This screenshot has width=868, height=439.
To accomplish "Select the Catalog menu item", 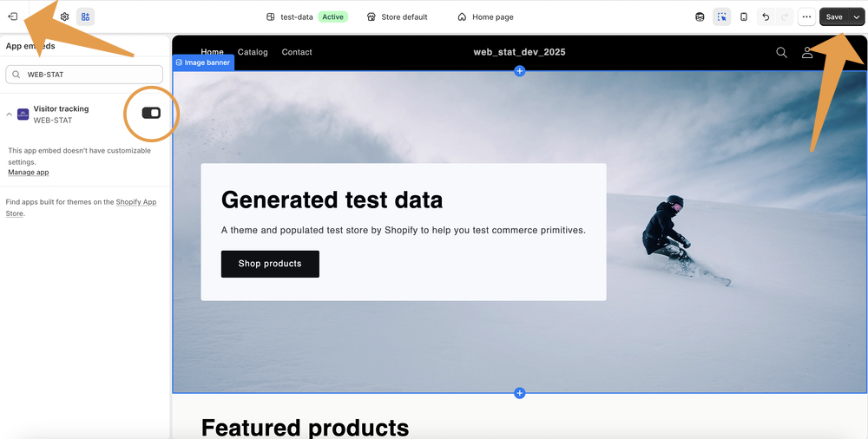I will point(253,52).
